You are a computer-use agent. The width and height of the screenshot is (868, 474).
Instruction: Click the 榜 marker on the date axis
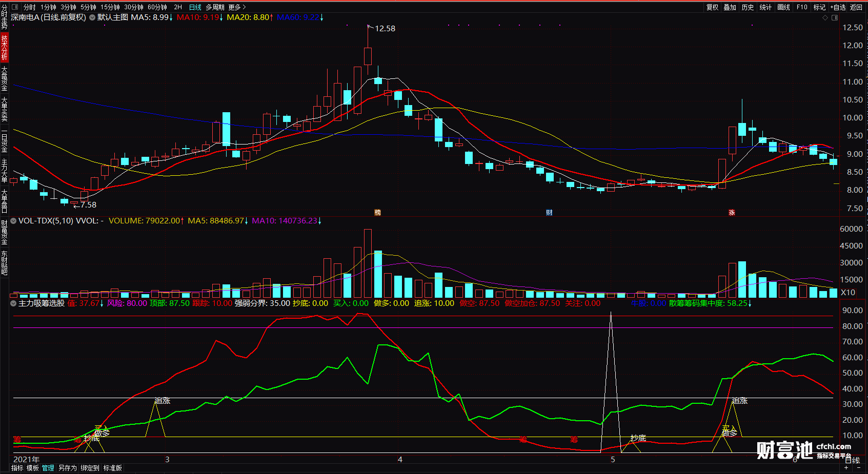(378, 213)
